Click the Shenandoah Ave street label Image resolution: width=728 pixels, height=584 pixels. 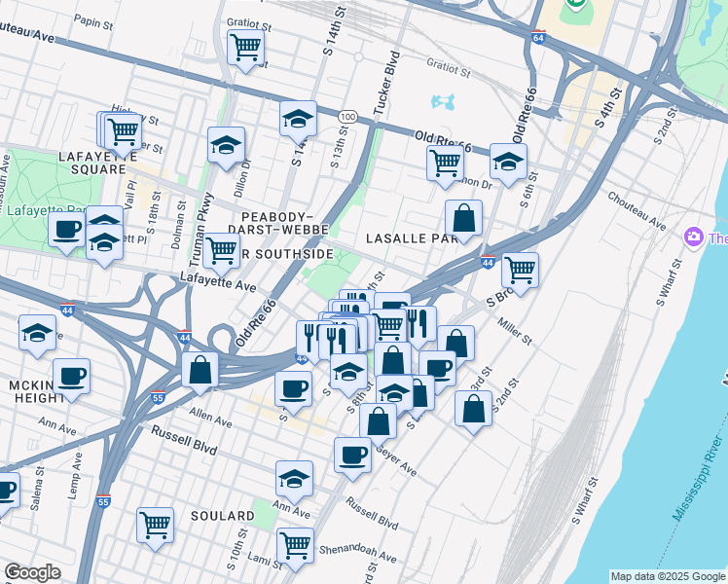[357, 553]
